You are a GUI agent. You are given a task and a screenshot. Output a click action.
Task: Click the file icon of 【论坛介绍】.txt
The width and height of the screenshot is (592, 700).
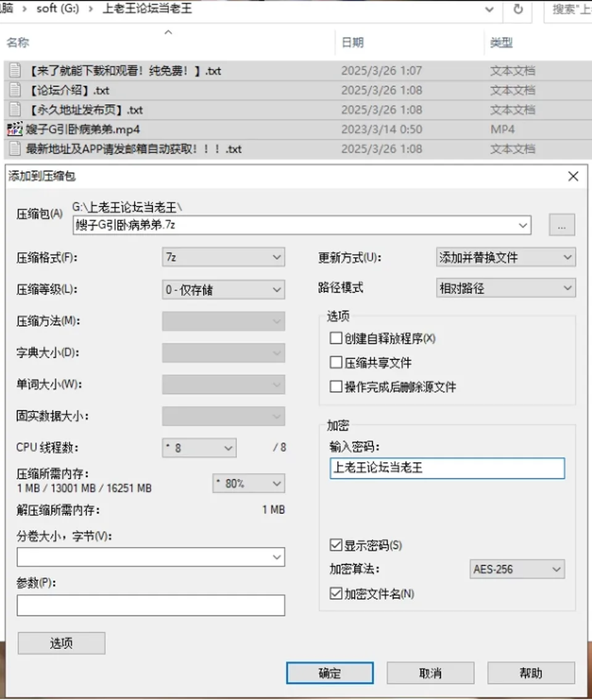point(15,90)
